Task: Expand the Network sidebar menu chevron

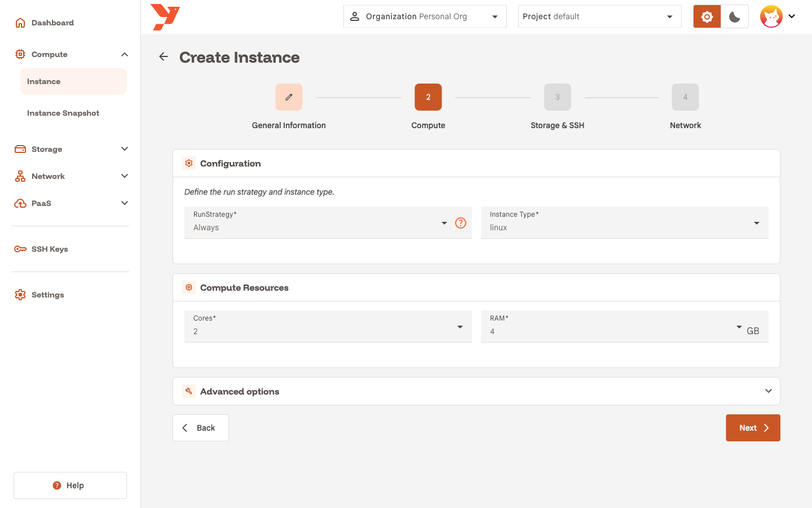Action: pos(125,176)
